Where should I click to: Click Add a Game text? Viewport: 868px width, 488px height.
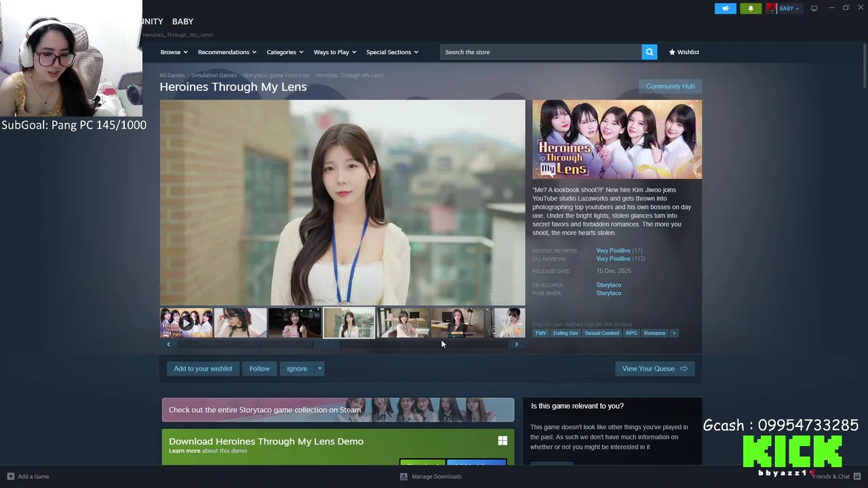coord(33,476)
